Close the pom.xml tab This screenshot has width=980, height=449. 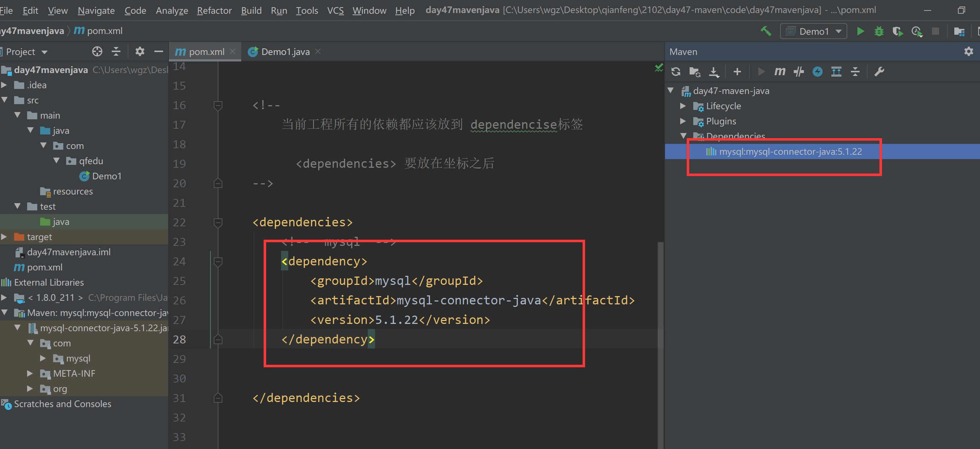[233, 51]
